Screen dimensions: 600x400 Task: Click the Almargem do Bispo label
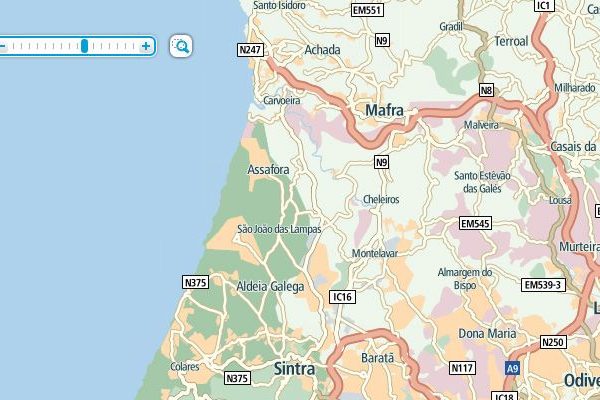[465, 279]
